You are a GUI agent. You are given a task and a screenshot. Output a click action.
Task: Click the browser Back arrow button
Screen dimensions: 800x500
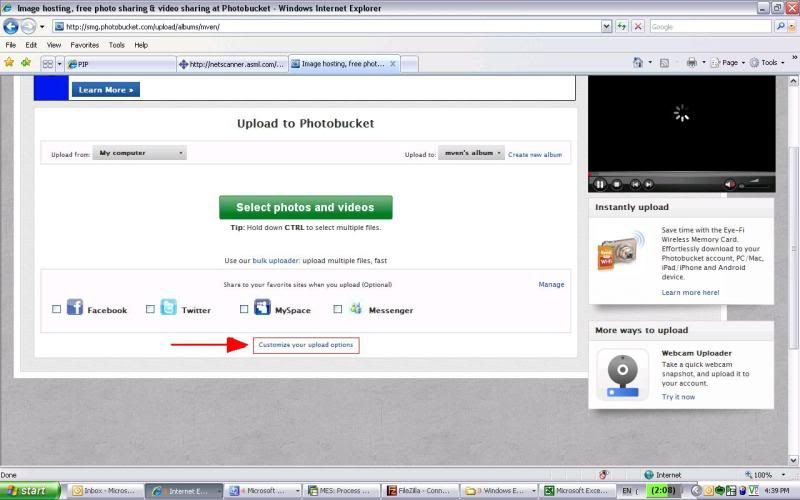point(11,26)
